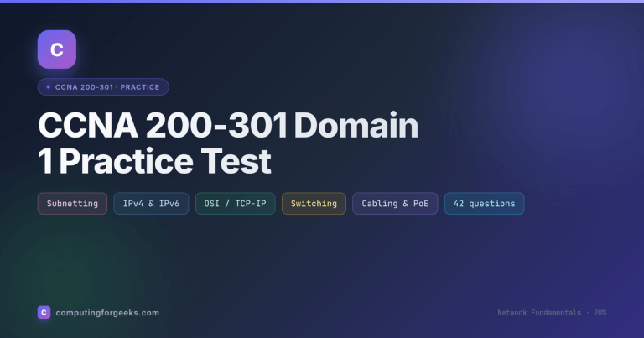Screen dimensions: 644x338
Task: Click the CCNA 200-301 Domain 1 Practice Test headline
Action: [x=228, y=143]
